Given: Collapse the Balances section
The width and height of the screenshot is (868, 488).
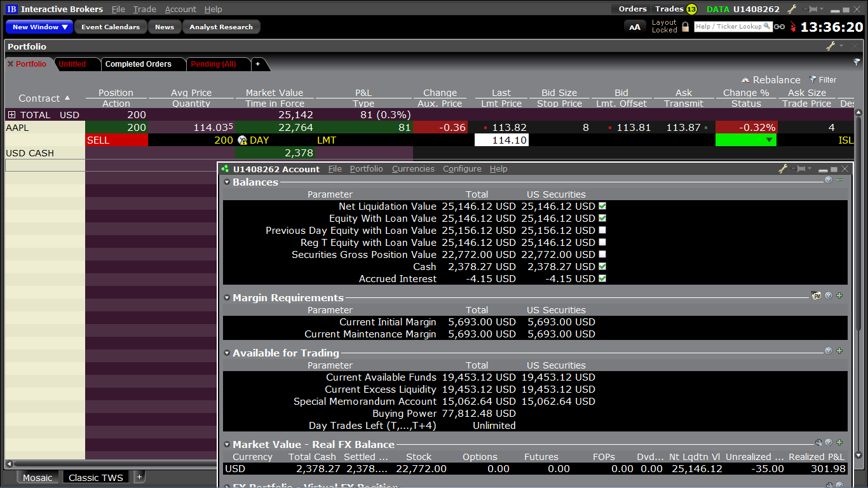Looking at the screenshot, I should click(227, 182).
